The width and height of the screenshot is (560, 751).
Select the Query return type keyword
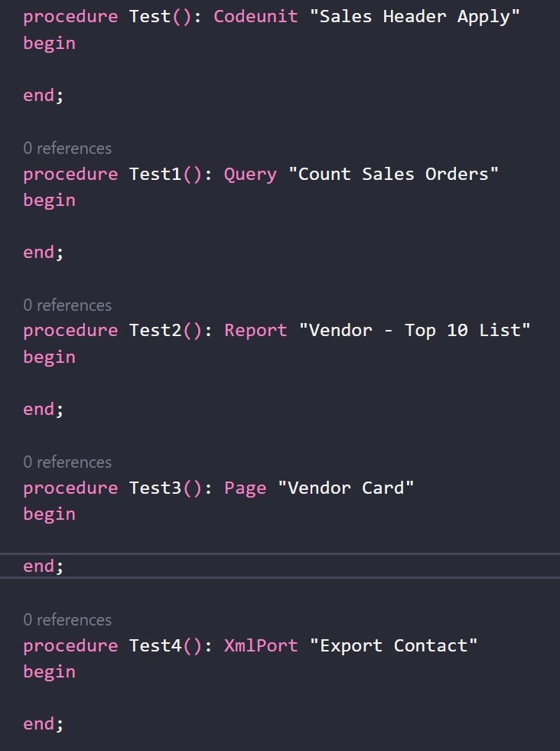pos(250,175)
